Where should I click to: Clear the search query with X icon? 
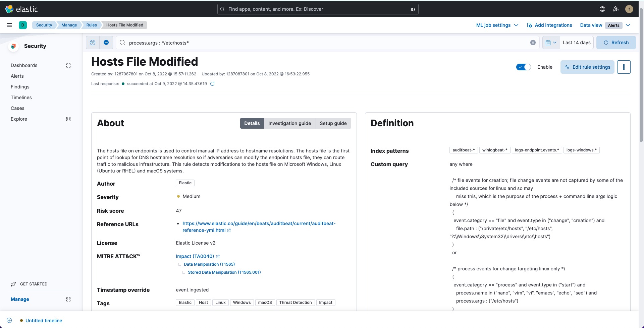(533, 43)
